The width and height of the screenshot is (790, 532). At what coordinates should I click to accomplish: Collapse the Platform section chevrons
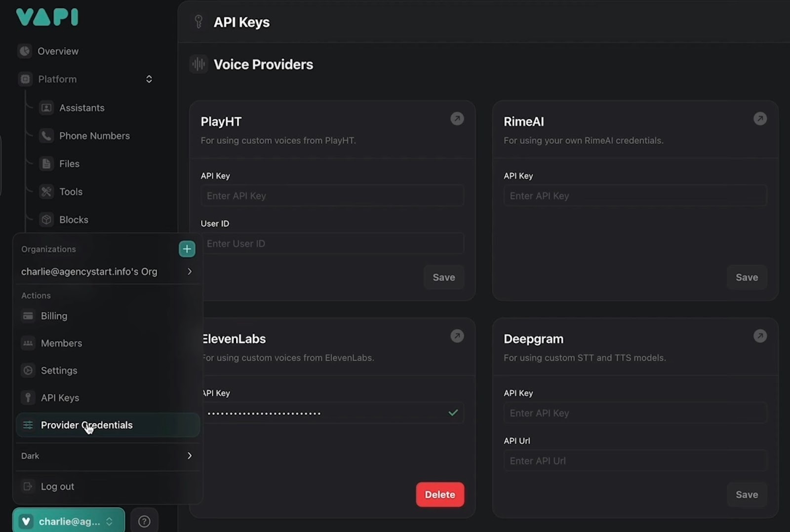pos(149,79)
